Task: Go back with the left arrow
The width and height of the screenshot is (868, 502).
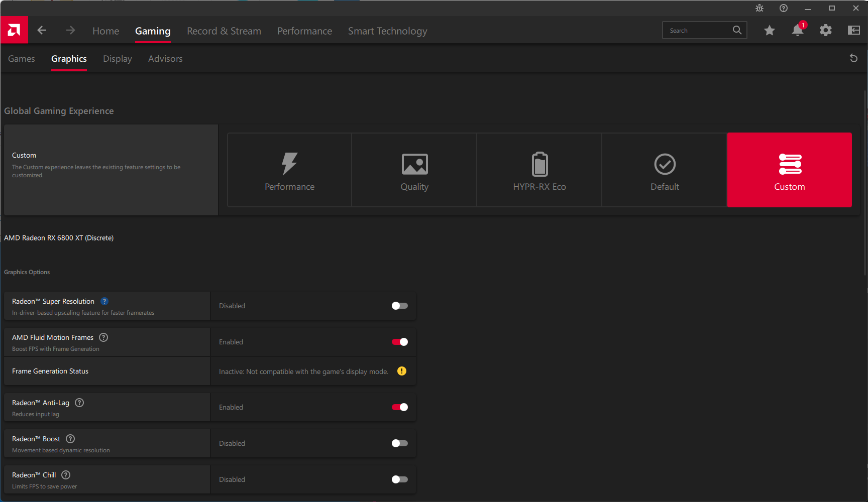Action: pyautogui.click(x=42, y=31)
